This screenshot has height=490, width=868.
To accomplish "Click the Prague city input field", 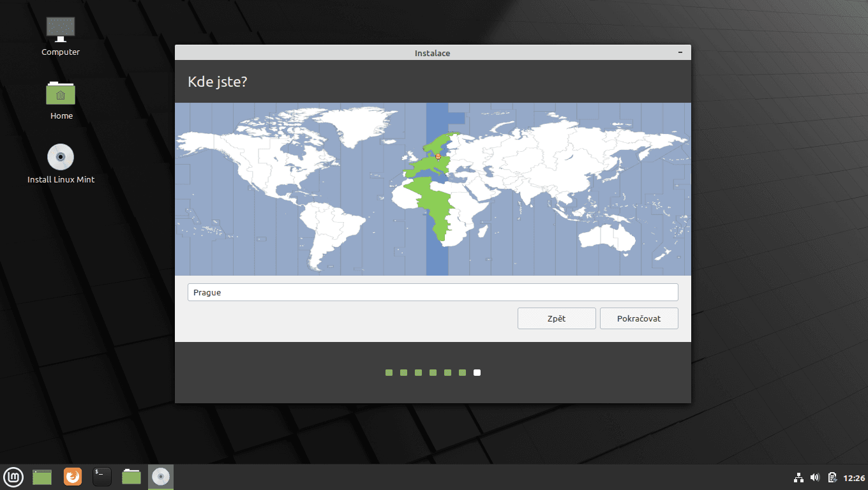I will [x=433, y=292].
